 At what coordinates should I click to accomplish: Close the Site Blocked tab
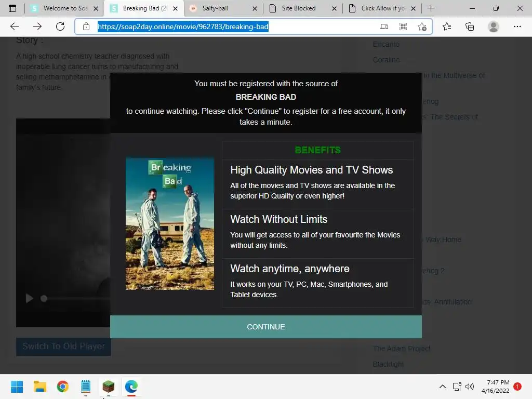(x=334, y=8)
